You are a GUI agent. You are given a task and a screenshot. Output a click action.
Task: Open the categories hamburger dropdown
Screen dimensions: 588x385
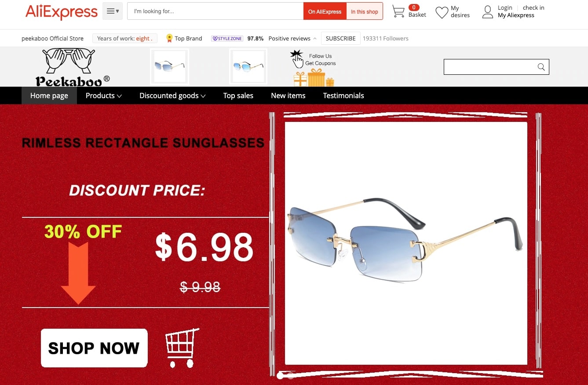tap(113, 11)
